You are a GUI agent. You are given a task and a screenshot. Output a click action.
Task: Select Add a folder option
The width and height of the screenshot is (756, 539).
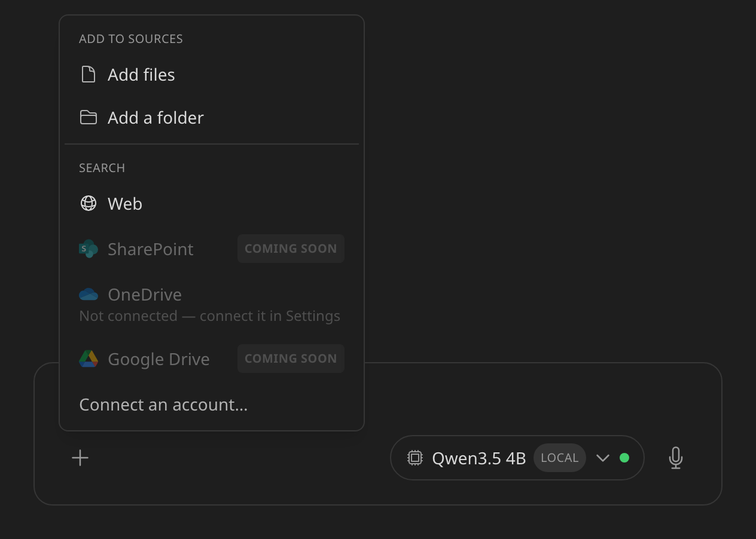212,118
